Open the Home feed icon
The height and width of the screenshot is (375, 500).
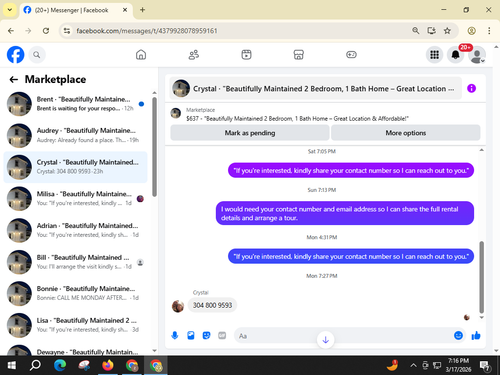pos(141,55)
